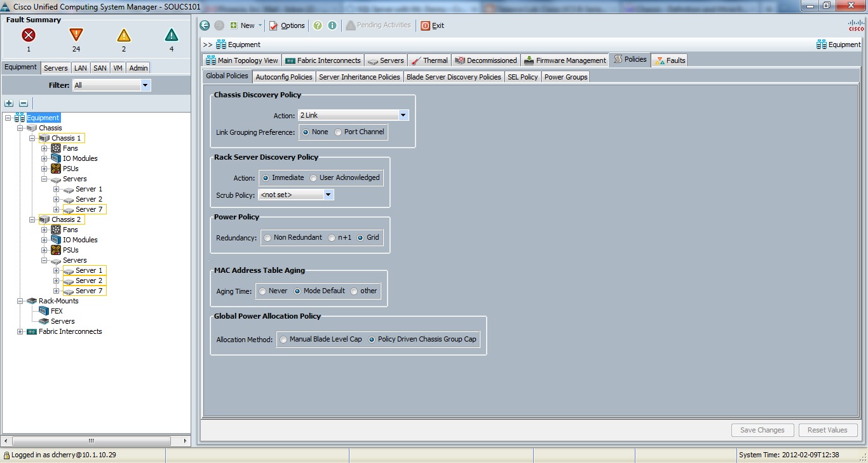Select Port Channel link grouping
The width and height of the screenshot is (868, 463).
tap(339, 132)
